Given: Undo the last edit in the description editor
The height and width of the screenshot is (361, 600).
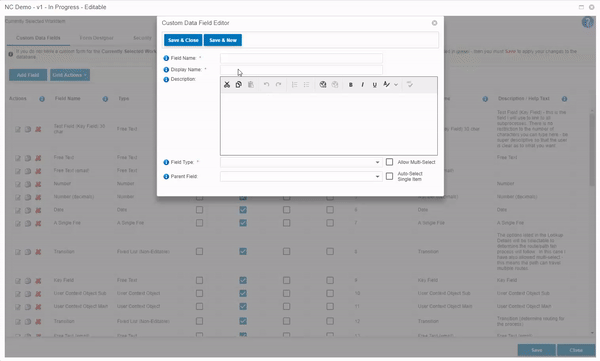Looking at the screenshot, I should click(x=266, y=85).
